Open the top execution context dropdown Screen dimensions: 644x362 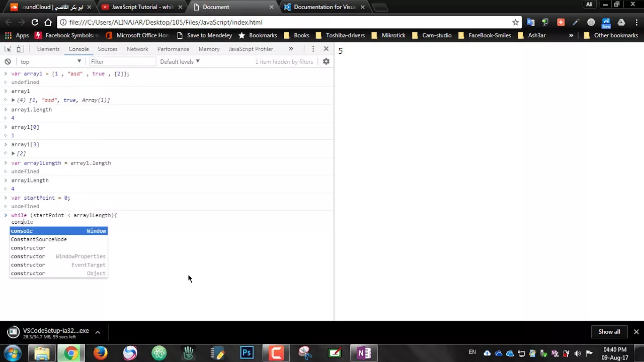click(x=50, y=61)
